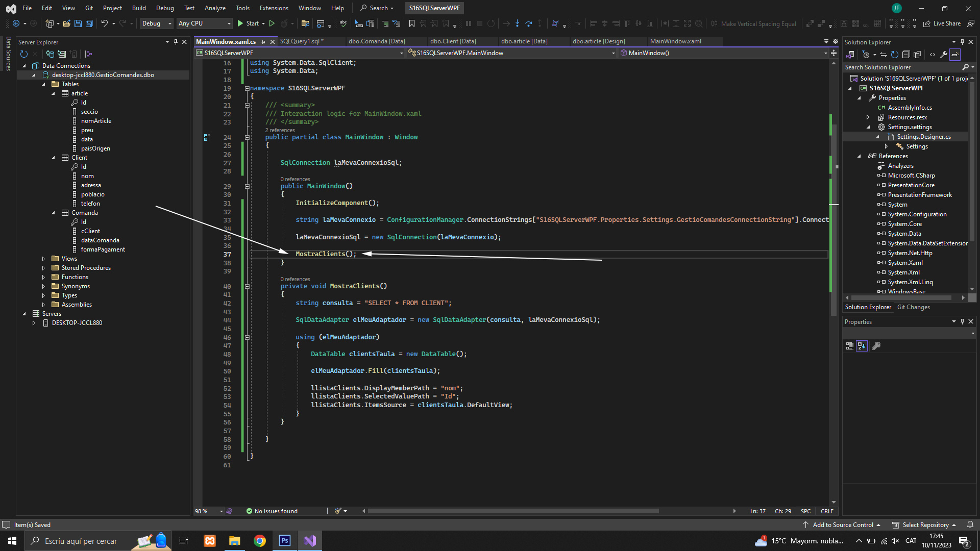Collapse the article table node

[x=53, y=93]
